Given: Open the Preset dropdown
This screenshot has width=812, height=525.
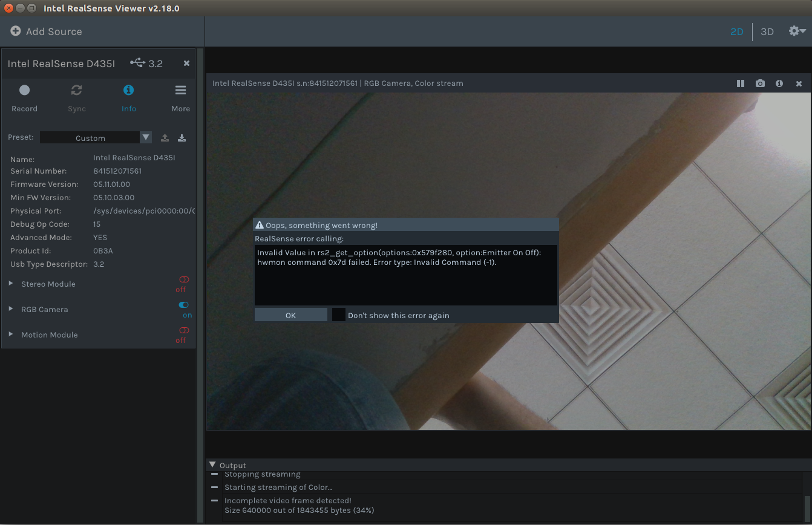Looking at the screenshot, I should click(x=146, y=137).
